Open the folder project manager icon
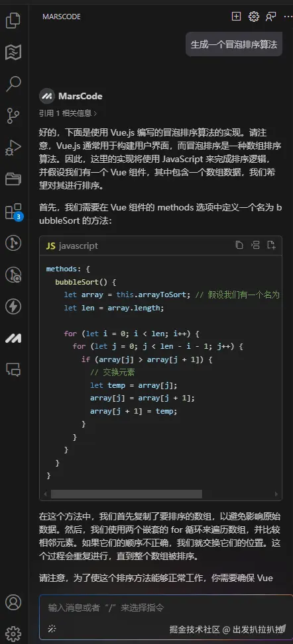 point(13,179)
